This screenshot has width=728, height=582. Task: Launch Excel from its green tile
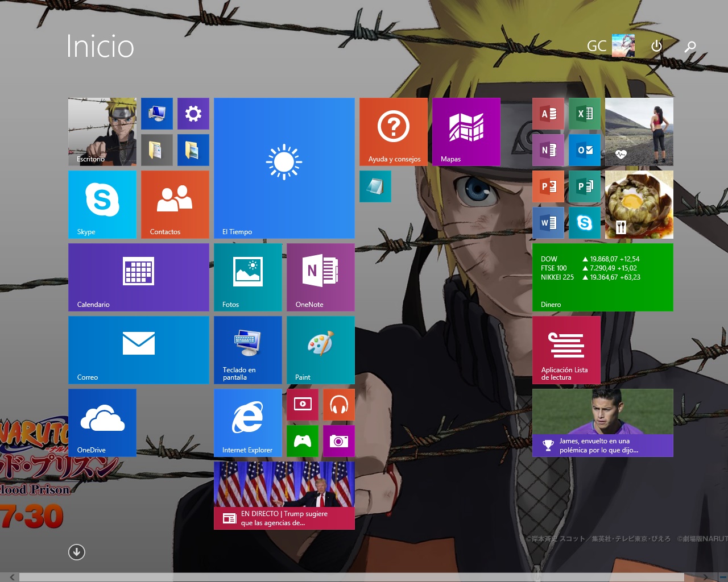584,113
